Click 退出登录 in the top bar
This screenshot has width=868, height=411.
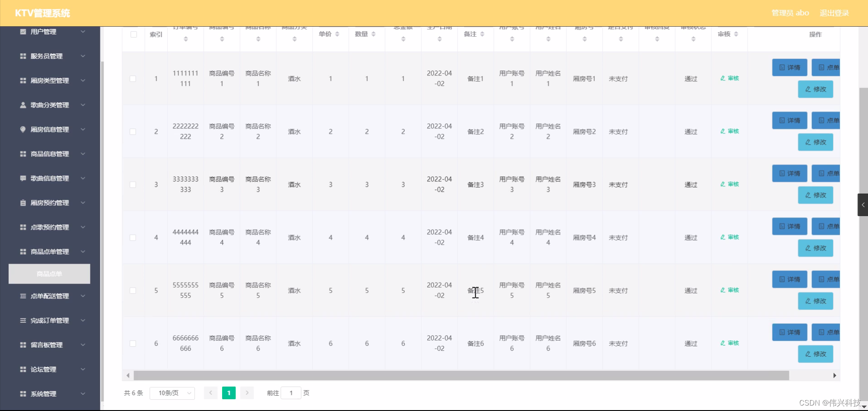tap(834, 13)
